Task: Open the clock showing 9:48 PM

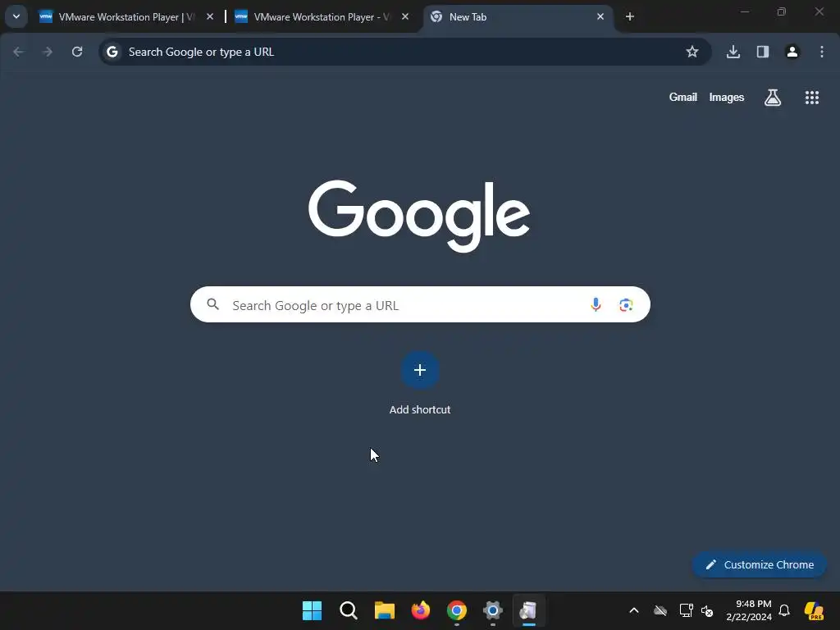Action: (749, 610)
